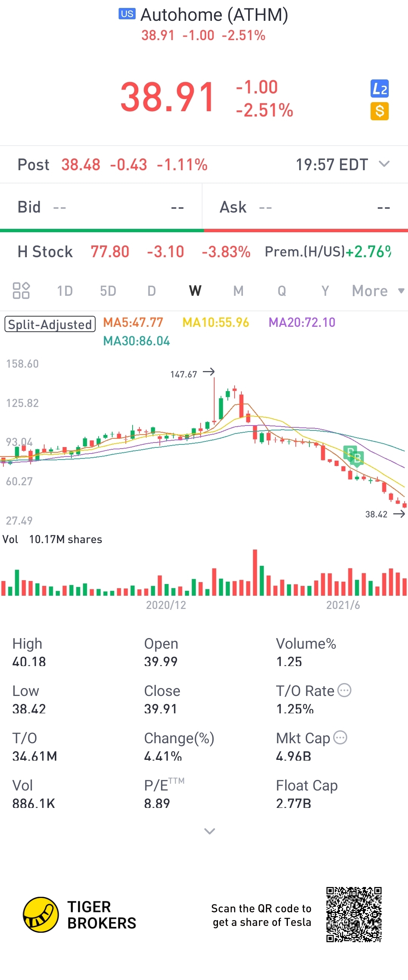Tap the Open 39.99 value
408x980 pixels.
pos(161,661)
